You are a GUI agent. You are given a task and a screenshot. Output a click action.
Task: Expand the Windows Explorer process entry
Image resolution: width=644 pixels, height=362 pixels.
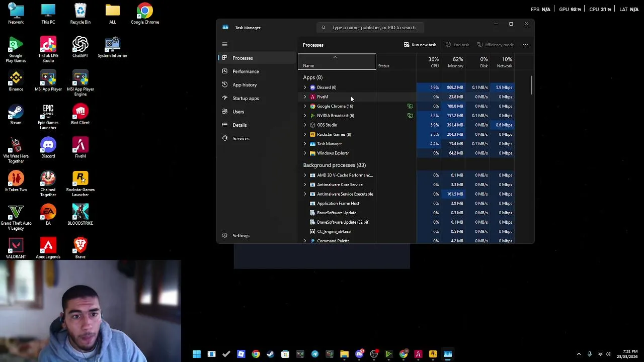tap(305, 153)
